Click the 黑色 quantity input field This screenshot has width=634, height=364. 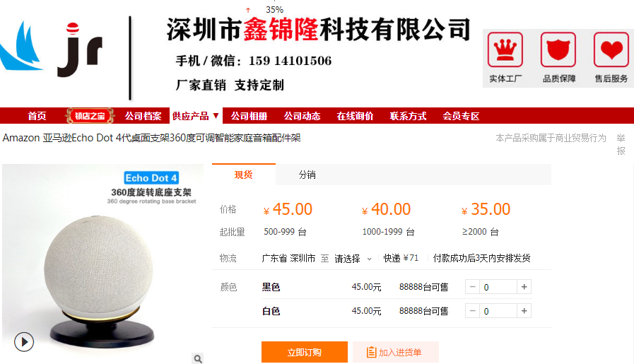[x=498, y=287]
